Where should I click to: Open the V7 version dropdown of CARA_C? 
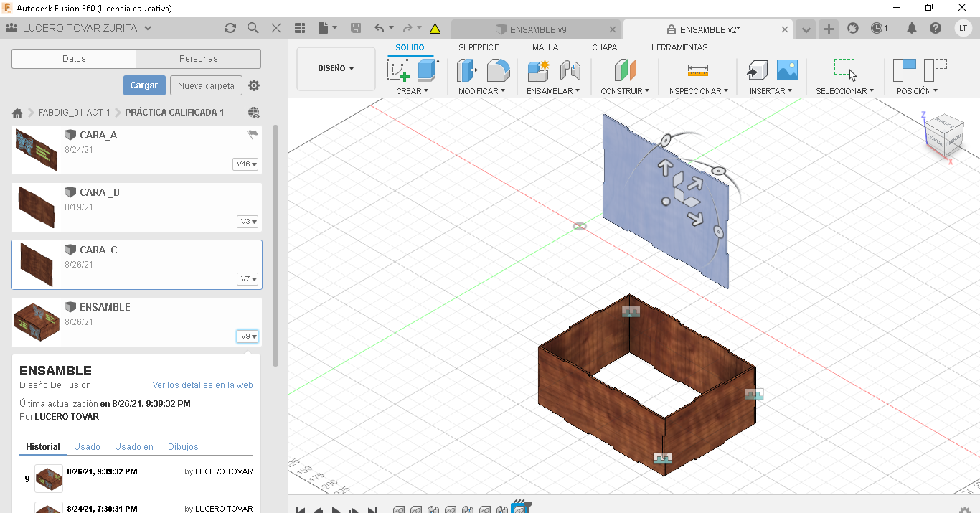point(248,279)
